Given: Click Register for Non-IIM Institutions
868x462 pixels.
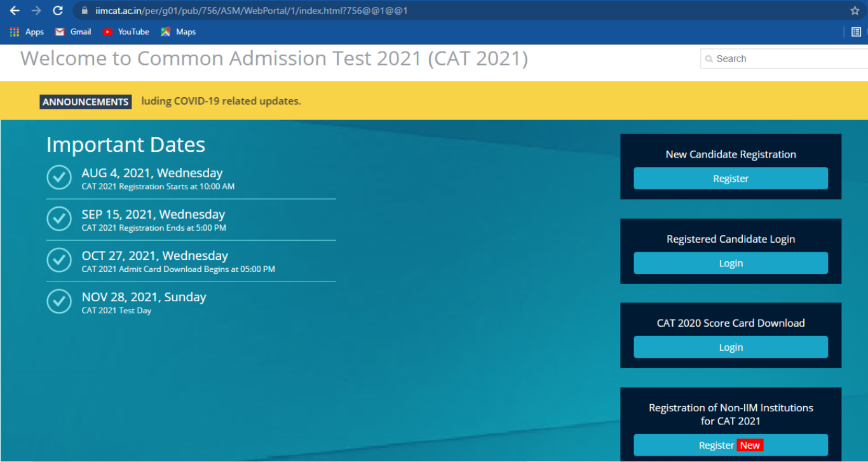Looking at the screenshot, I should (731, 445).
